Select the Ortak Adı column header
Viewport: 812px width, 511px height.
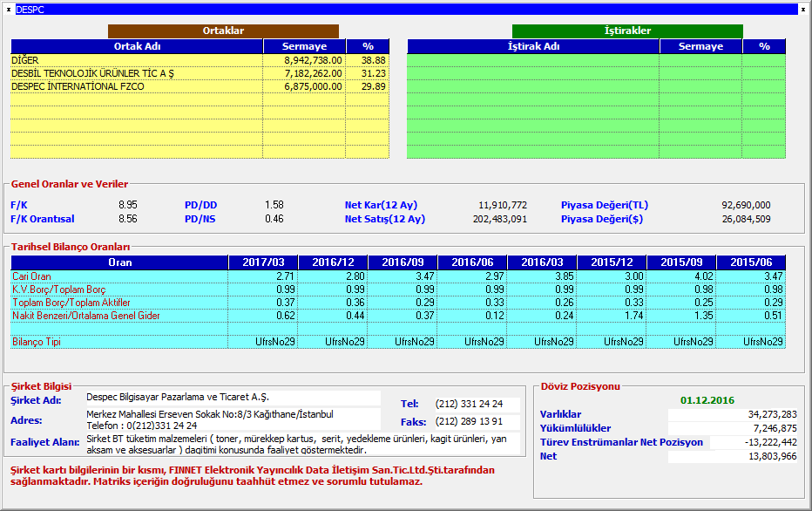[137, 46]
